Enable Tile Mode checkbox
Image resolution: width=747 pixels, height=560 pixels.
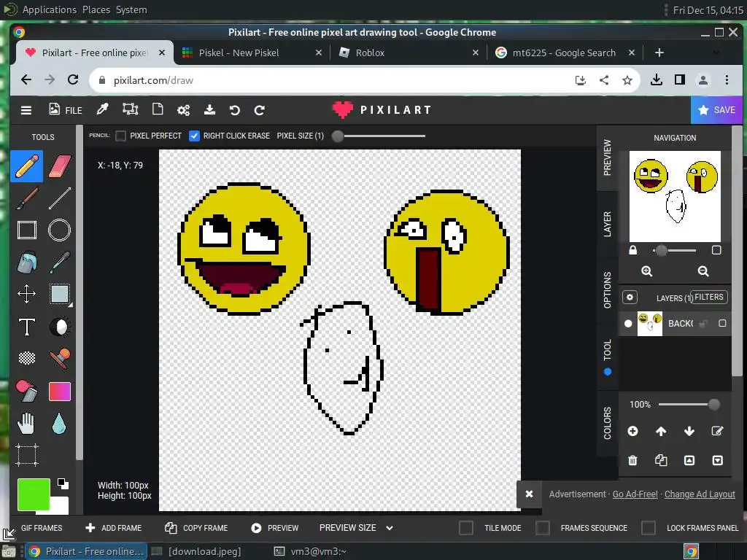(x=466, y=528)
